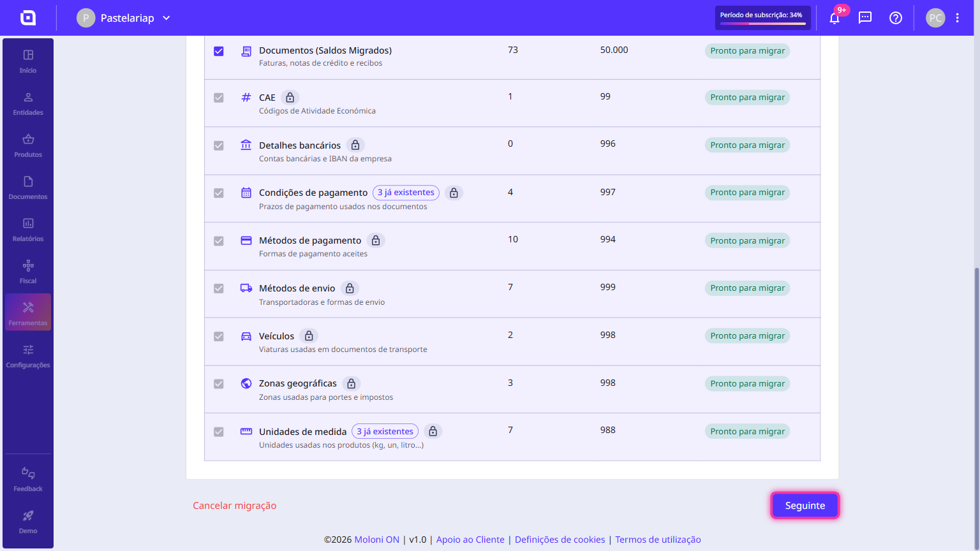Toggle the CAE checkbox
980x551 pixels.
(219, 98)
